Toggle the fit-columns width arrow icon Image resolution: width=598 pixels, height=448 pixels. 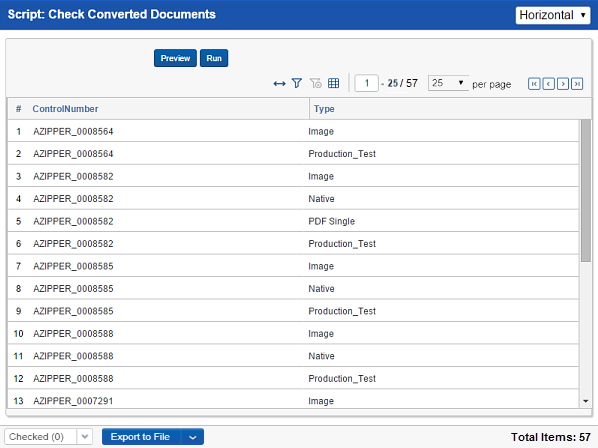coord(280,83)
